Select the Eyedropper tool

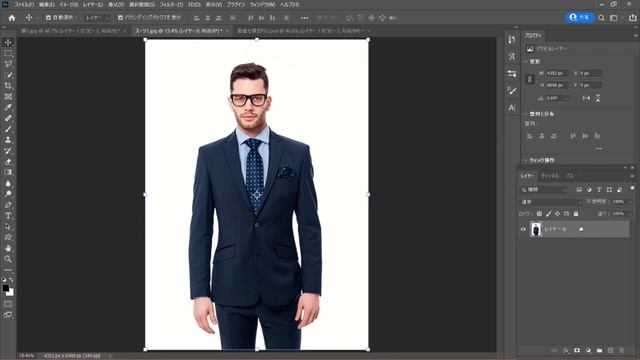click(x=8, y=107)
